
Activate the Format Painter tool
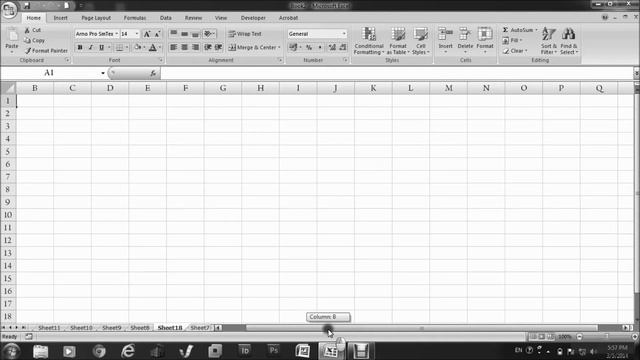tap(46, 51)
